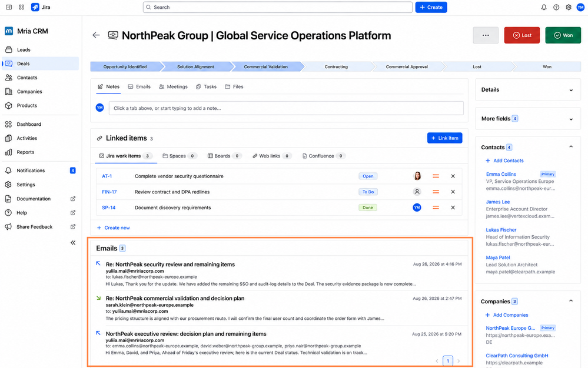Open the Leads page
Viewport: 588px width, 368px height.
[x=41, y=49]
